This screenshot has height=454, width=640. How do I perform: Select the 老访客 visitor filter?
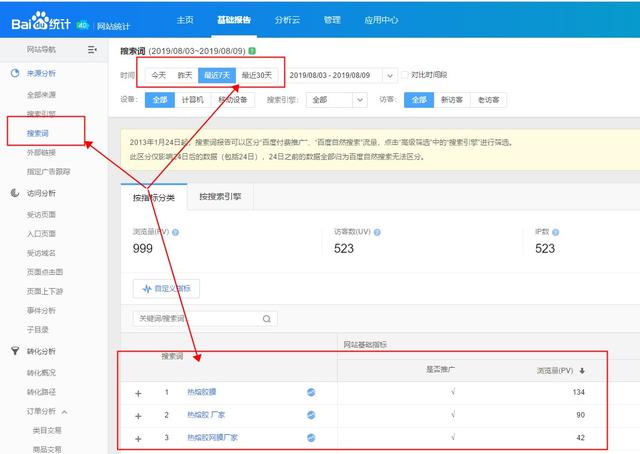pos(489,100)
